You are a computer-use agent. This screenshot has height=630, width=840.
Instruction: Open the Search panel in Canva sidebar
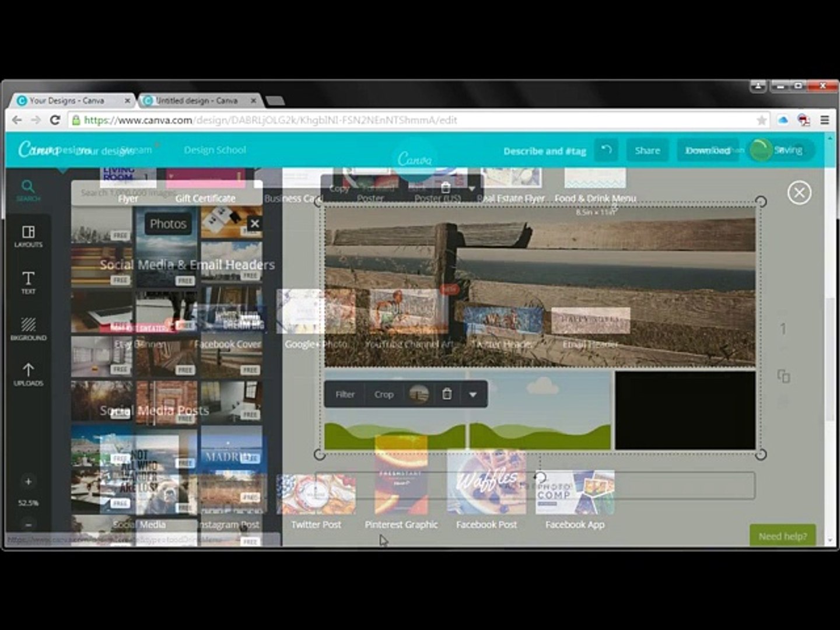(28, 190)
